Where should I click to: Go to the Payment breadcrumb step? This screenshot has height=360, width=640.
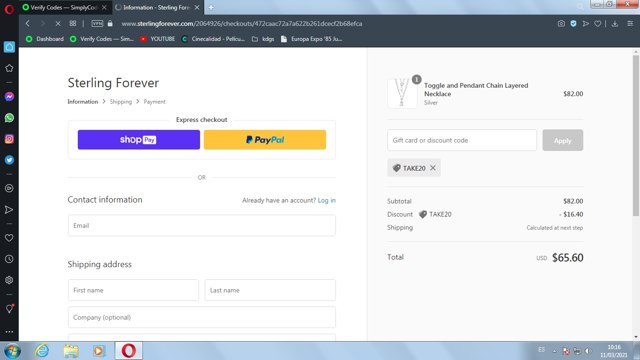154,102
